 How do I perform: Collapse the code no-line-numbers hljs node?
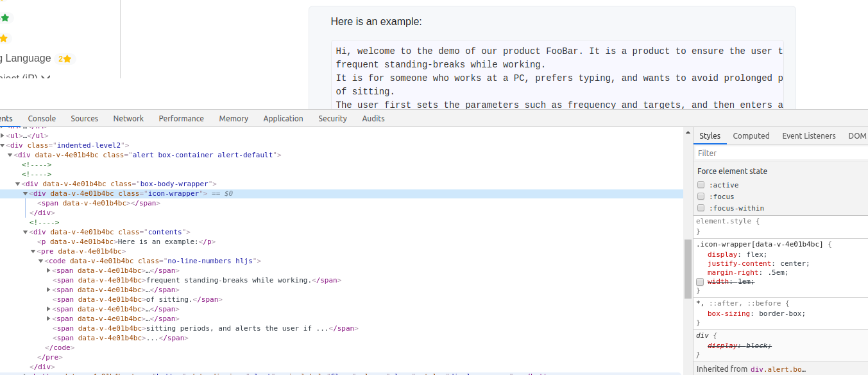[x=41, y=261]
